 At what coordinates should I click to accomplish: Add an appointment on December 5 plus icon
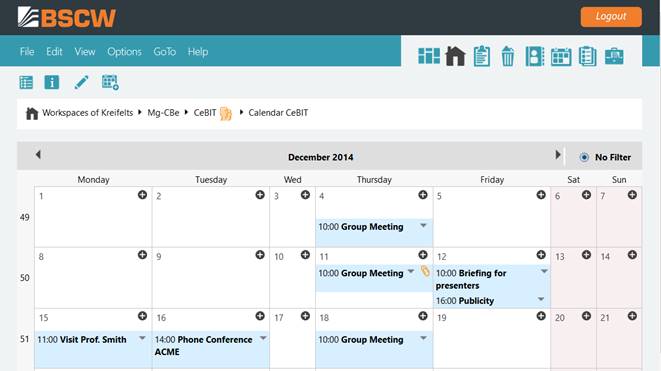tap(541, 195)
